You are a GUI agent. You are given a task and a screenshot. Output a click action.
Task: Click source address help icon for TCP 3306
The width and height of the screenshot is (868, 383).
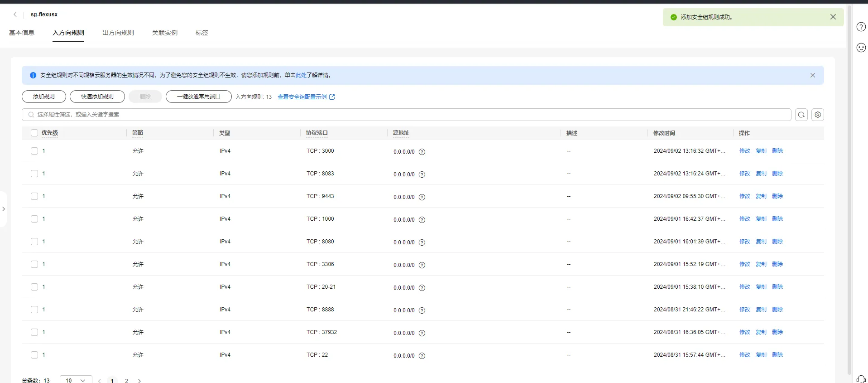422,265
